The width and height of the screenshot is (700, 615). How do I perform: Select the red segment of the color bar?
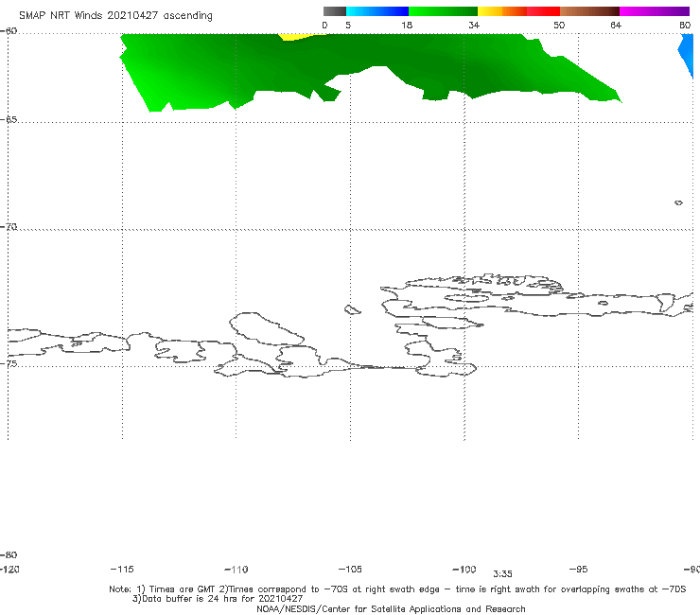(x=543, y=11)
